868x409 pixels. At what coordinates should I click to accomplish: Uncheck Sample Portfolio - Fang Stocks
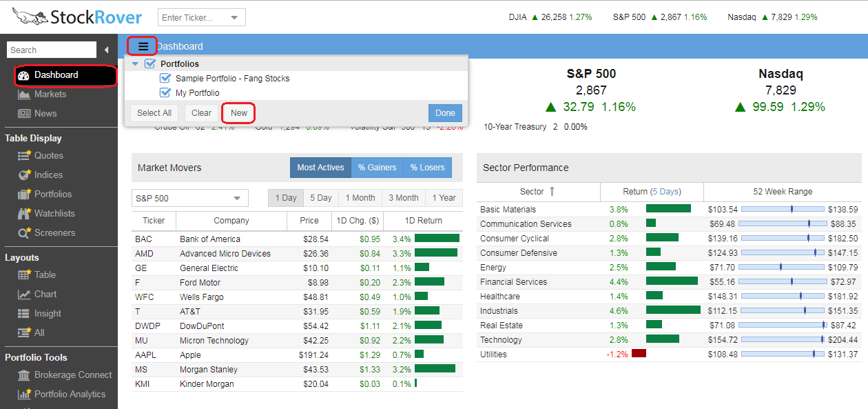pos(165,79)
